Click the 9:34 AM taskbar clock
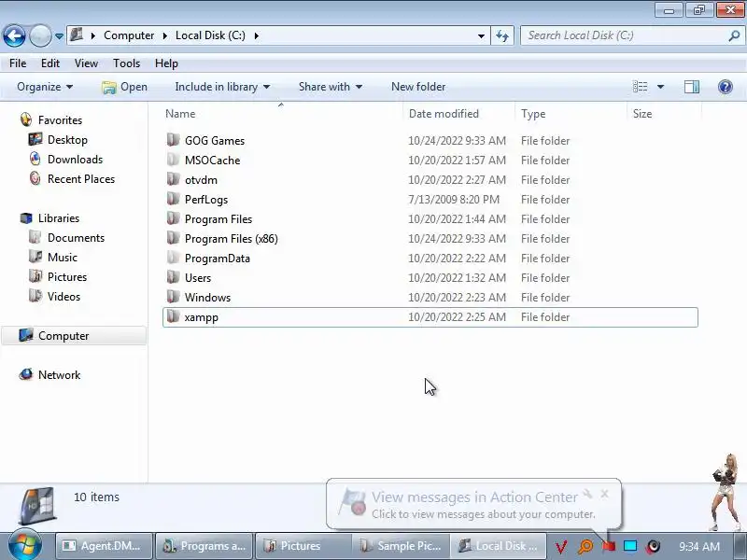The height and width of the screenshot is (560, 747). [698, 546]
